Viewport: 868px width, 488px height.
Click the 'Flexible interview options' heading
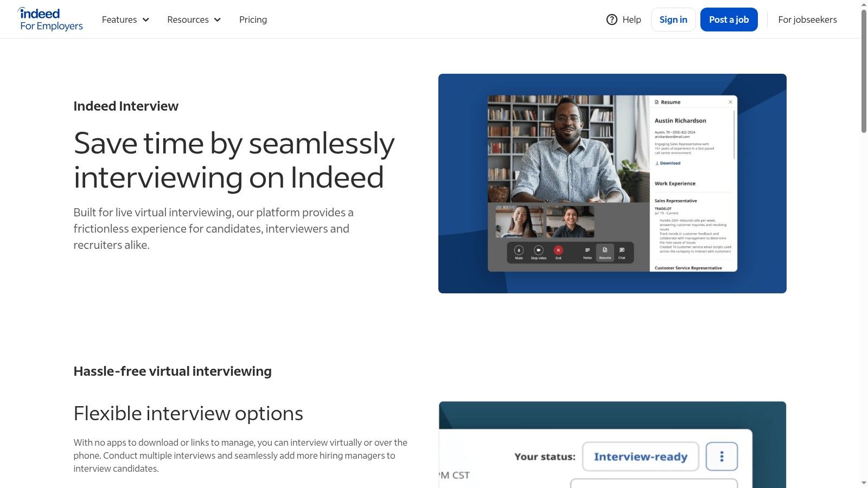point(188,413)
